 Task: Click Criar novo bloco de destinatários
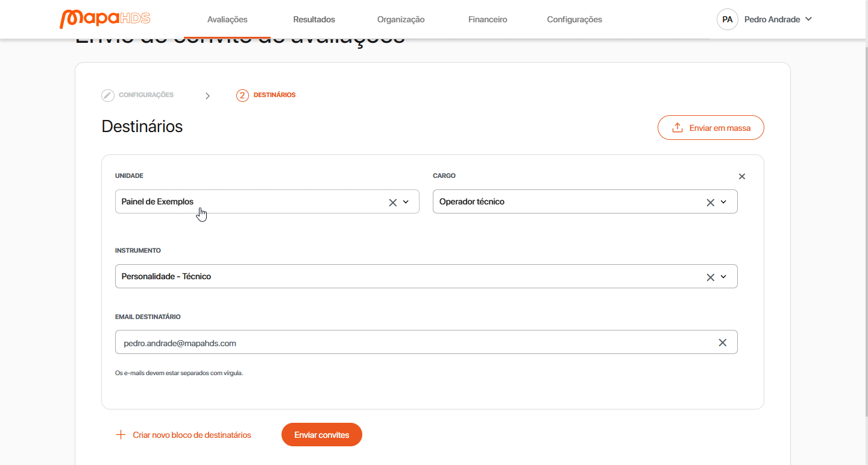[x=183, y=435]
